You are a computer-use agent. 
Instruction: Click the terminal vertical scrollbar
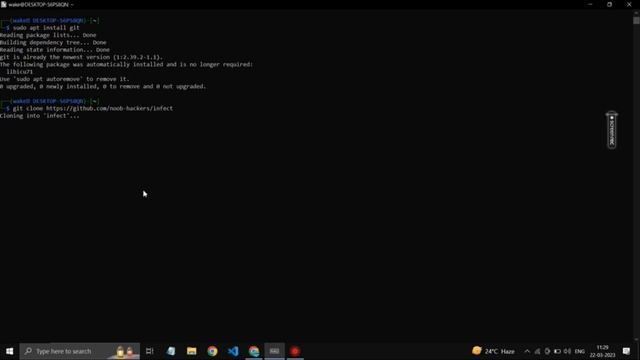tap(636, 176)
